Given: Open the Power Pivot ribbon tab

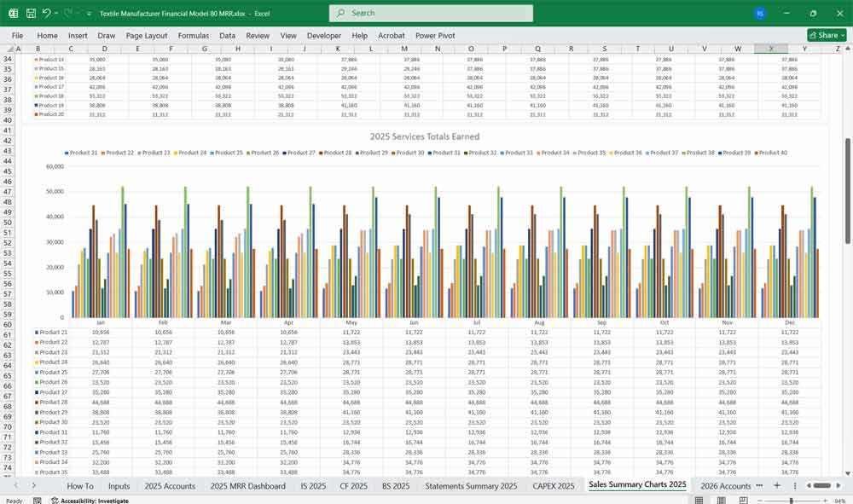Looking at the screenshot, I should pyautogui.click(x=435, y=36).
